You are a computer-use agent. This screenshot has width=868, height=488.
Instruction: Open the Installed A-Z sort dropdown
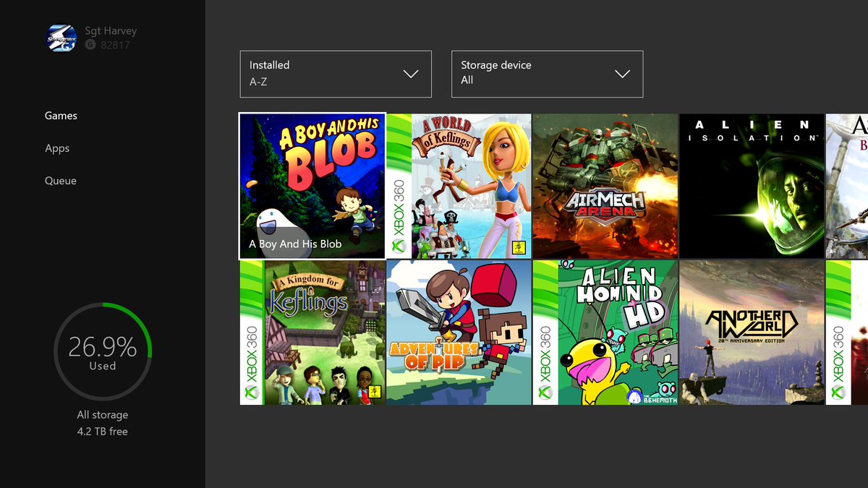[336, 74]
